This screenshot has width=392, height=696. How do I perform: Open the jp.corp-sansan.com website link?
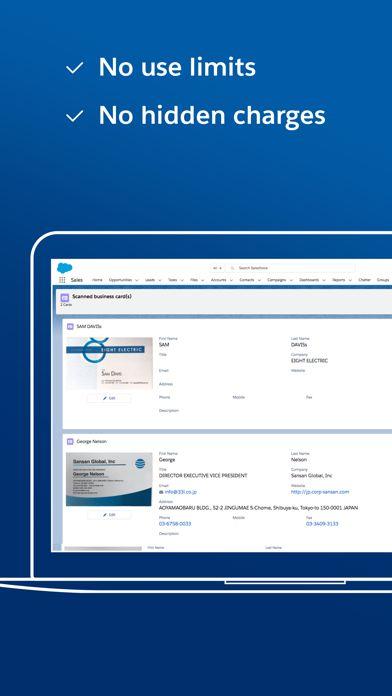(x=320, y=492)
